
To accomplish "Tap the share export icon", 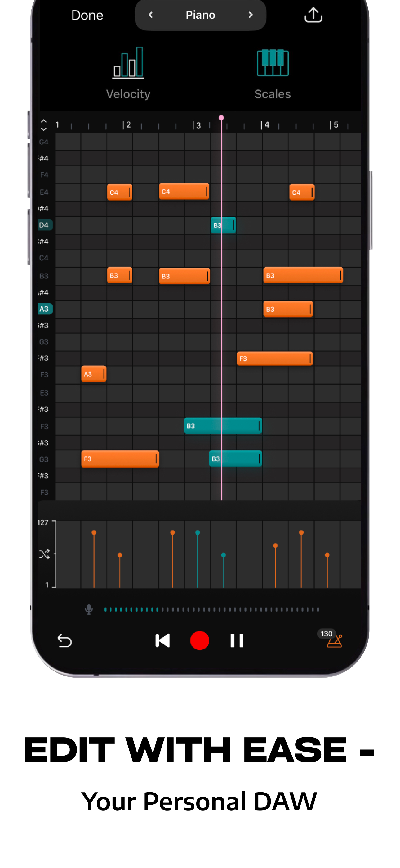I will pyautogui.click(x=313, y=15).
